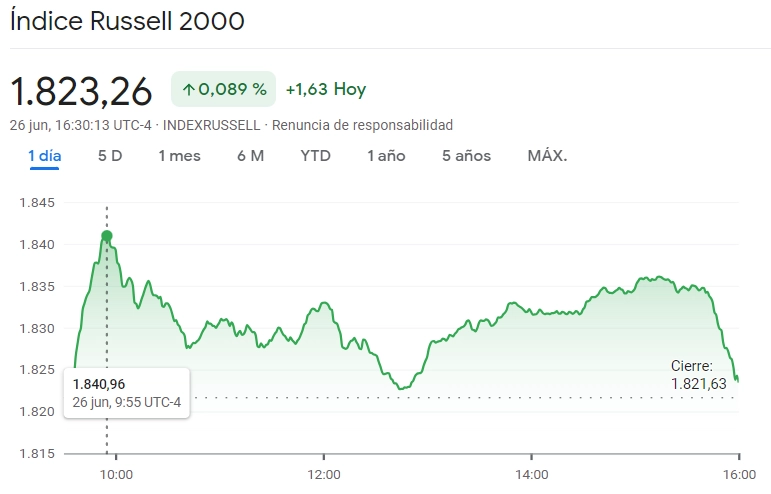
Task: Click the INDEXRUSSELL exchange label
Action: [212, 125]
